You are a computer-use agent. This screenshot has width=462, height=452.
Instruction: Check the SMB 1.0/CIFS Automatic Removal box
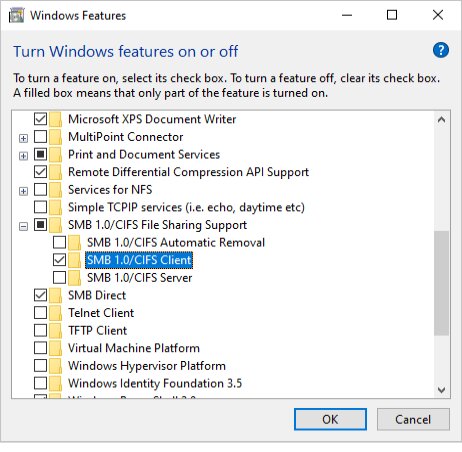[x=59, y=242]
